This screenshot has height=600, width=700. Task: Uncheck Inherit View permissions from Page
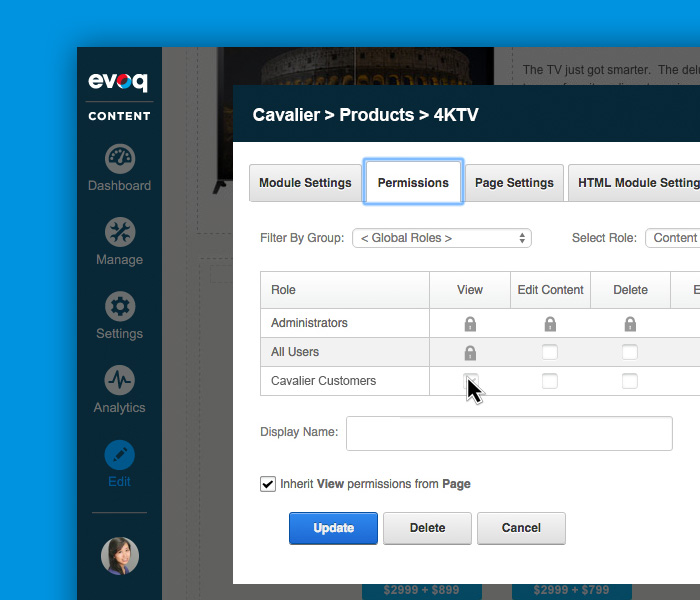click(268, 484)
